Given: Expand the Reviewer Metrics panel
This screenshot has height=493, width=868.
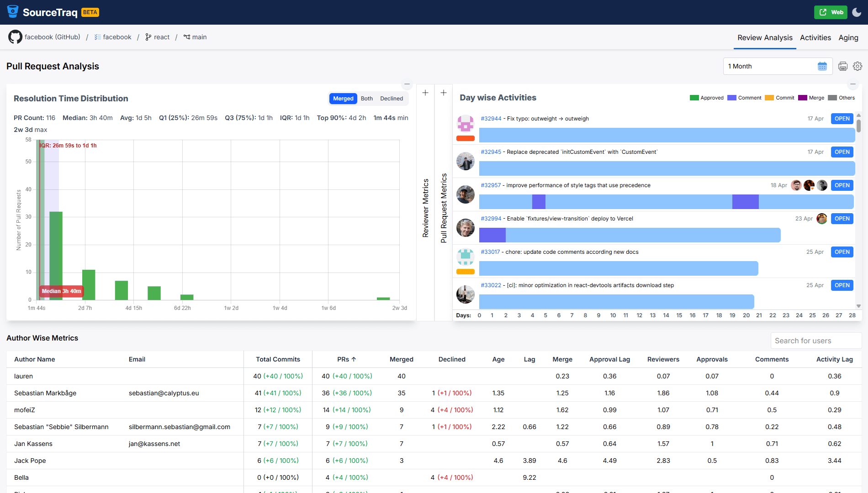Looking at the screenshot, I should pyautogui.click(x=425, y=93).
